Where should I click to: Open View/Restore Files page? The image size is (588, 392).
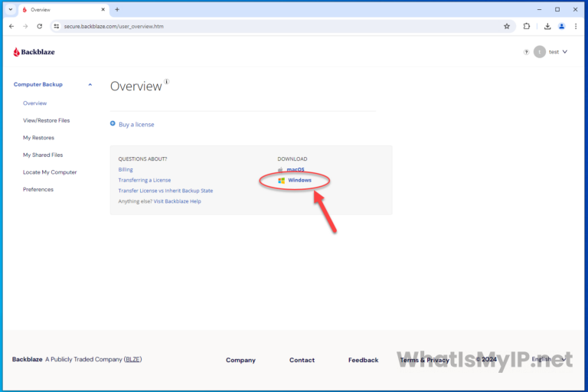[46, 120]
